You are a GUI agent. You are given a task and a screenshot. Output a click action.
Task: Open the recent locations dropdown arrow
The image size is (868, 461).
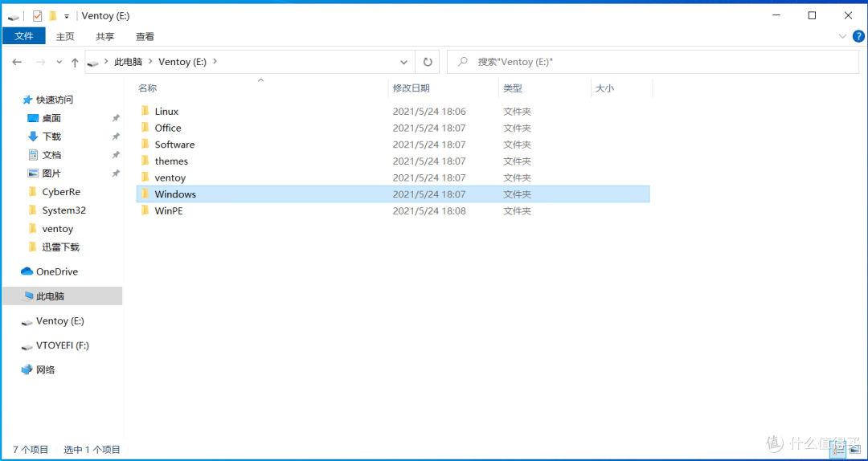tap(59, 63)
